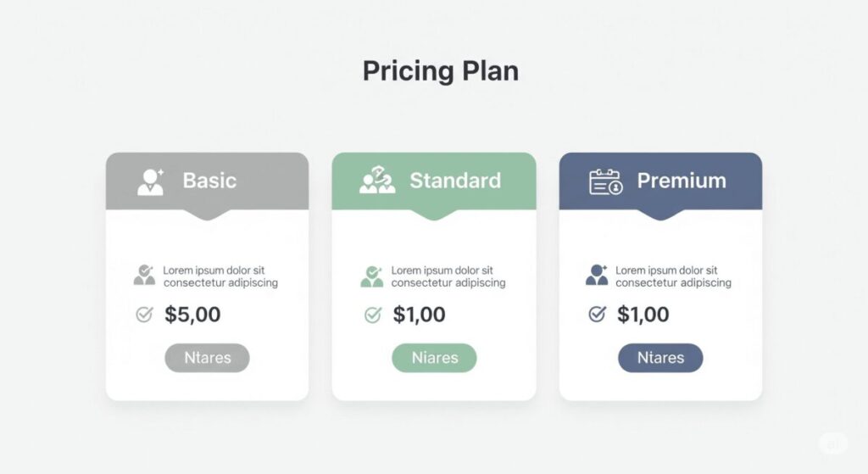Image resolution: width=868 pixels, height=474 pixels.
Task: Select the gray users icon in Basic card
Action: click(x=144, y=276)
